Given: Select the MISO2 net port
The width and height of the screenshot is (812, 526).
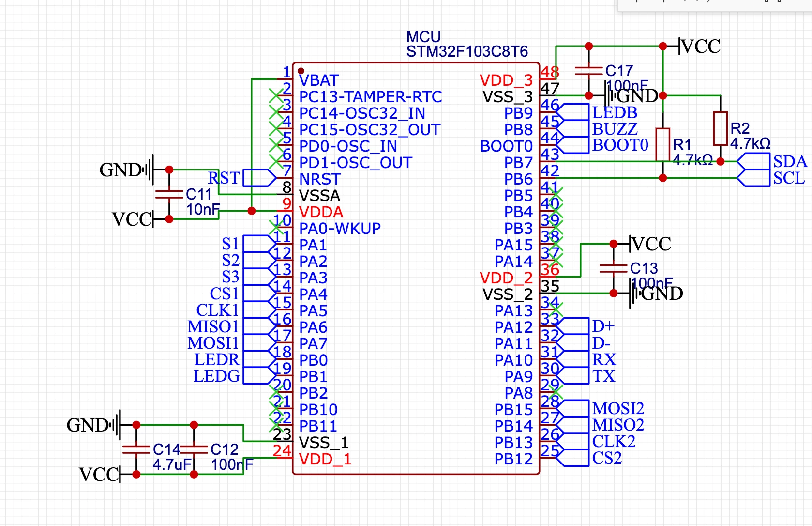Looking at the screenshot, I should [600, 425].
